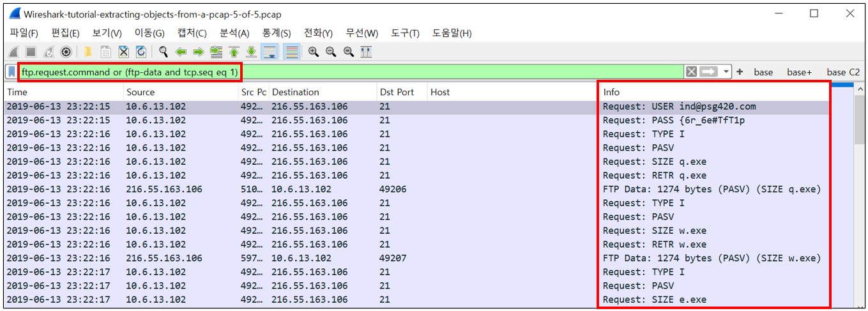Click the display filter bookmark icon
The width and height of the screenshot is (868, 311).
[x=12, y=72]
